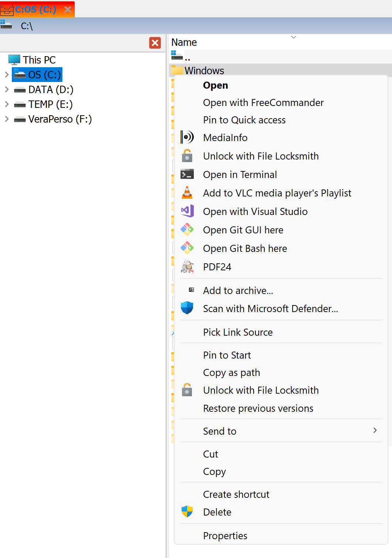
Task: Click the Visual Studio icon
Action: click(187, 211)
